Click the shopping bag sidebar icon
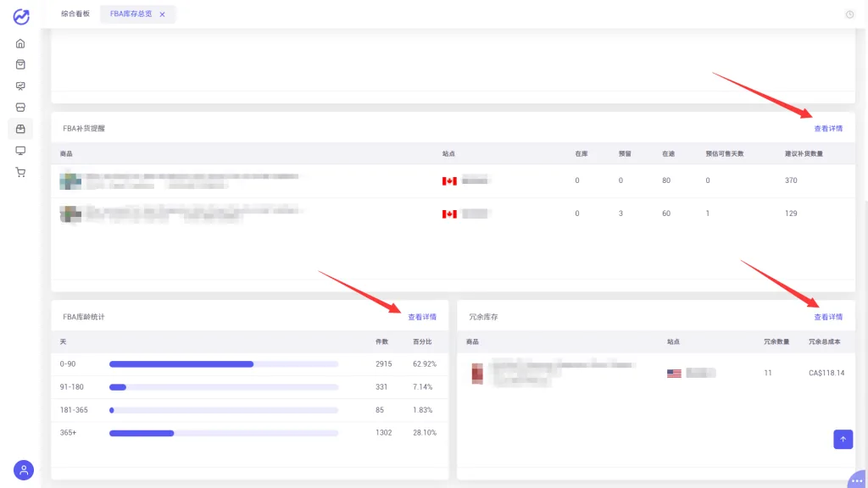 pos(20,64)
